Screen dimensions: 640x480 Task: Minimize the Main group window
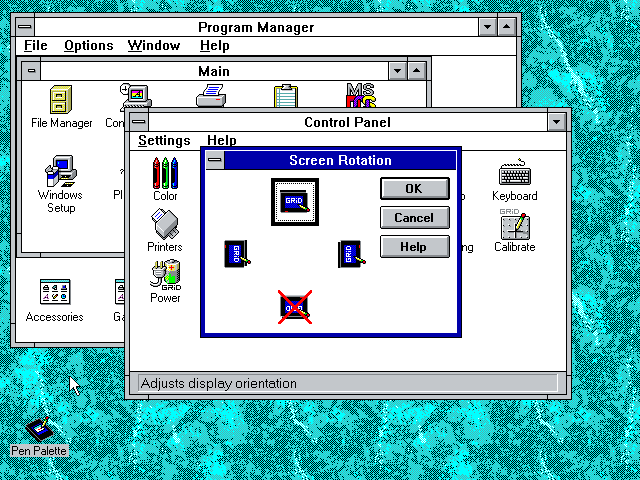pos(397,71)
